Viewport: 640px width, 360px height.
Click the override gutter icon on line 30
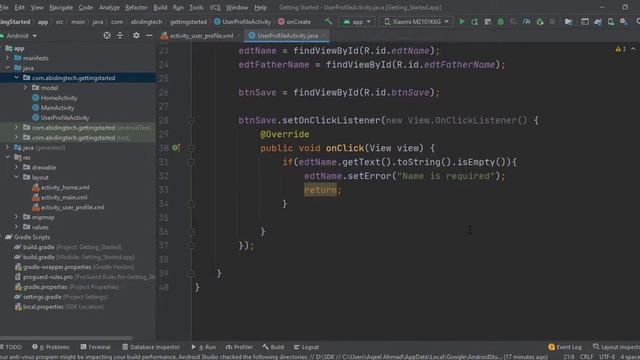click(x=176, y=148)
